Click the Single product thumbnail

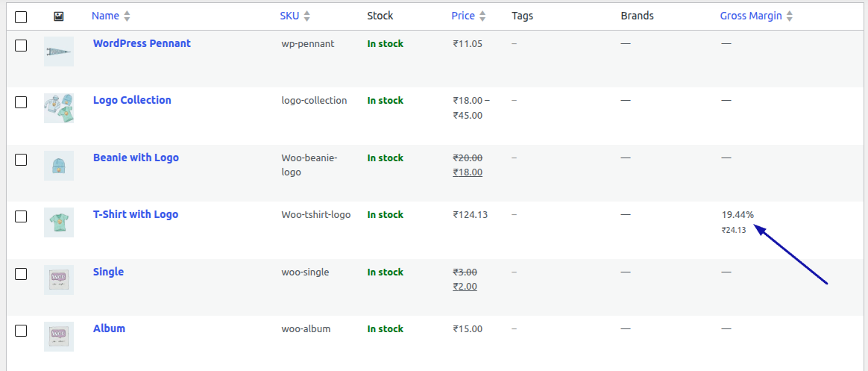tap(59, 280)
